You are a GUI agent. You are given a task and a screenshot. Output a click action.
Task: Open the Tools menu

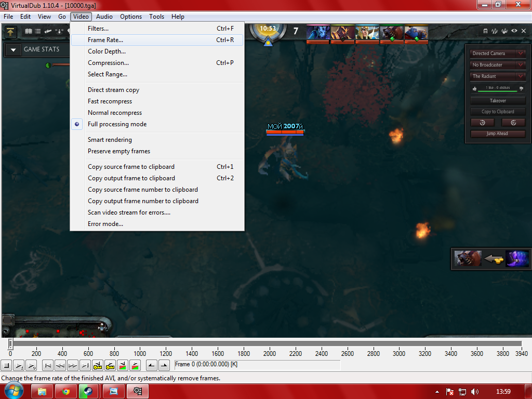pyautogui.click(x=156, y=17)
